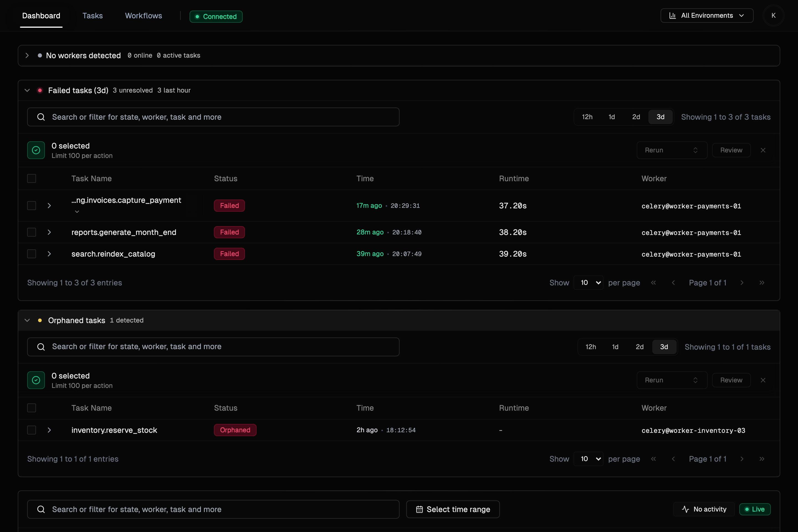Click the Select time range button

pyautogui.click(x=453, y=509)
